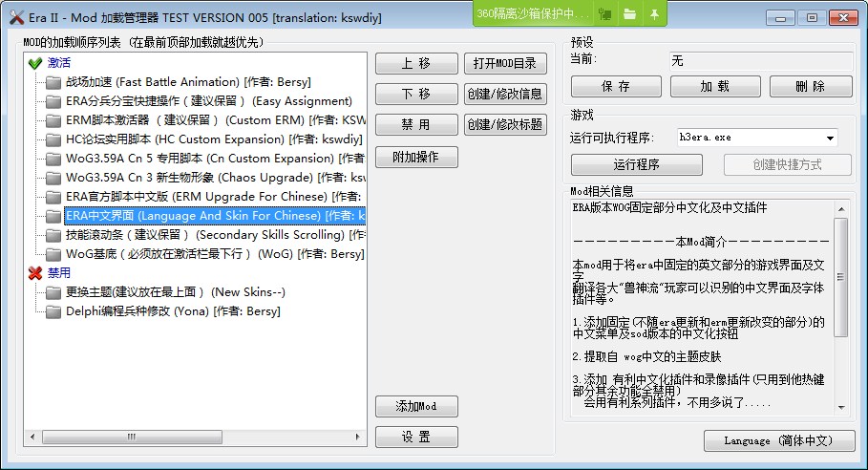Select Delphi编程兵种修改 (Yona) disabled mod
Viewport: 868px width, 470px height.
coord(173,311)
